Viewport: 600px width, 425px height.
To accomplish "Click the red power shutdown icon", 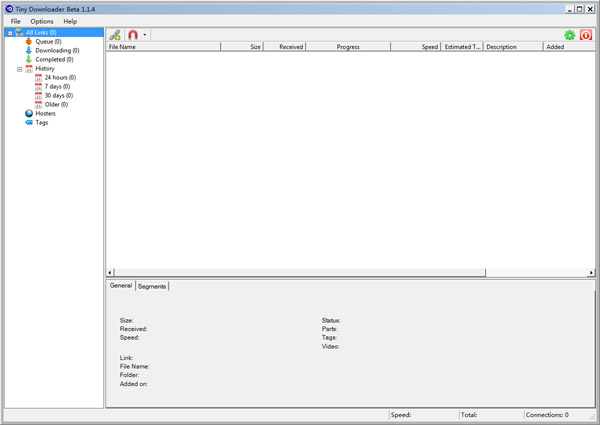I will coord(586,35).
